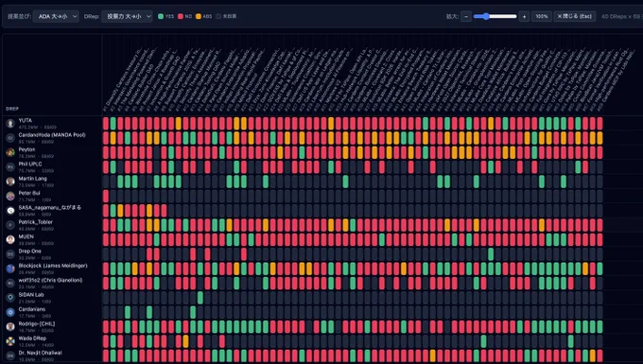Click SIDAN Lab's avatar icon
The width and height of the screenshot is (643, 364).
tap(10, 298)
